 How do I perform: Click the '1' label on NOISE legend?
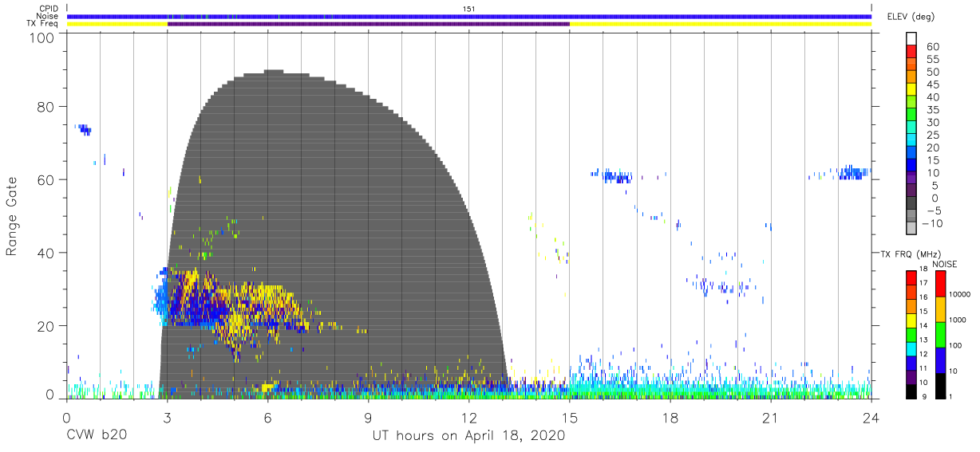pyautogui.click(x=950, y=396)
